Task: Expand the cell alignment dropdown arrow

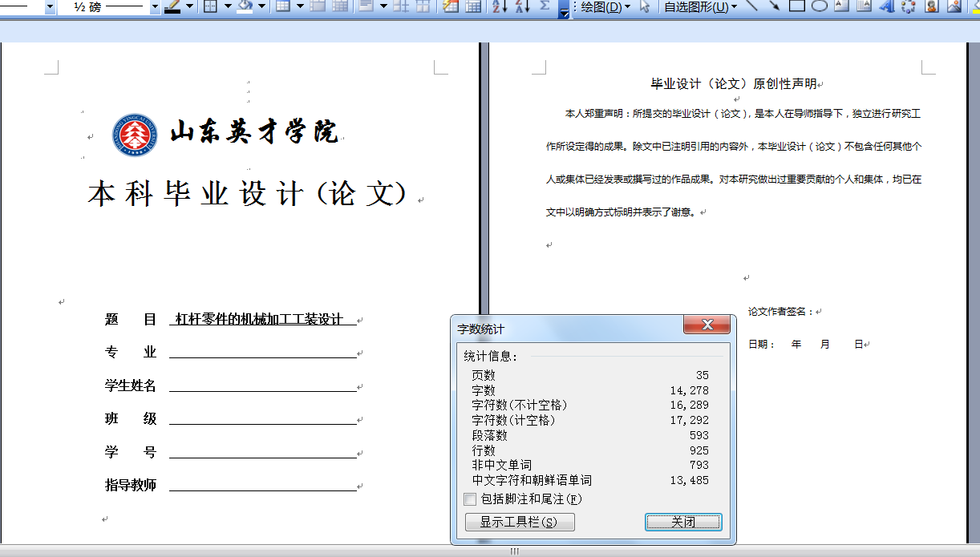Action: pyautogui.click(x=383, y=6)
